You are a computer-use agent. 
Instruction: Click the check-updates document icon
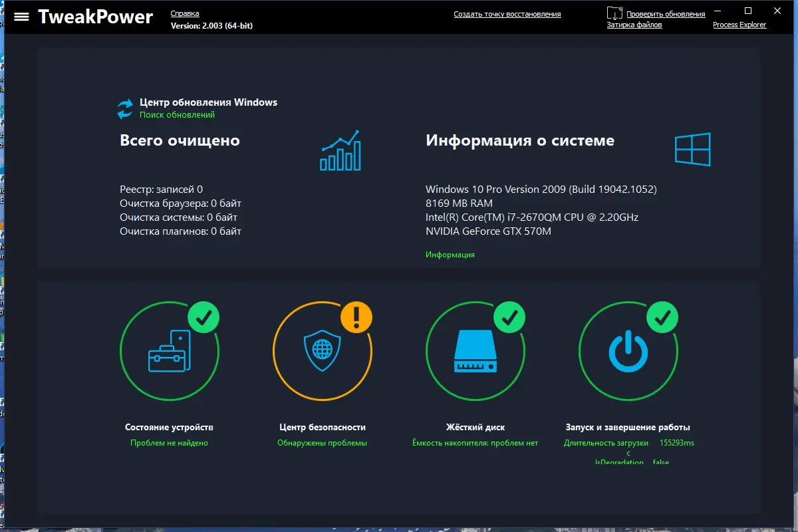coord(615,13)
